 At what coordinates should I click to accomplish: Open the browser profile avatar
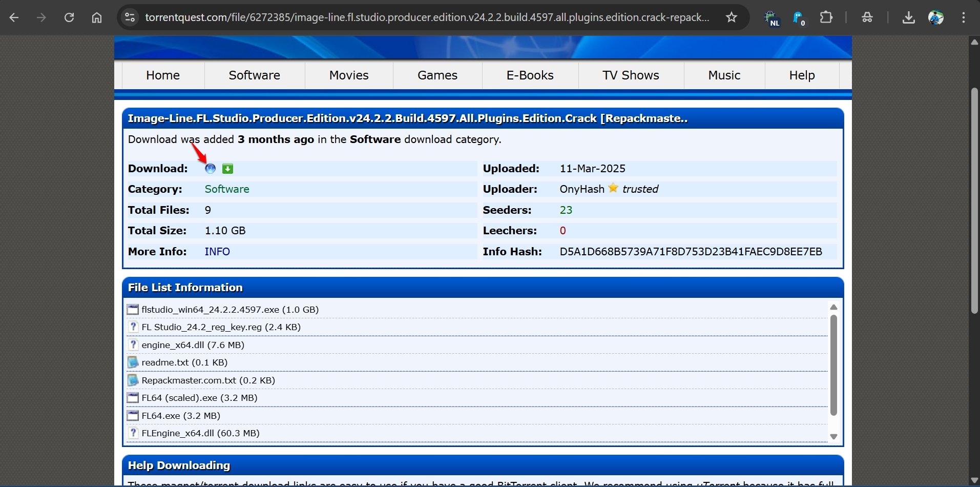tap(936, 17)
